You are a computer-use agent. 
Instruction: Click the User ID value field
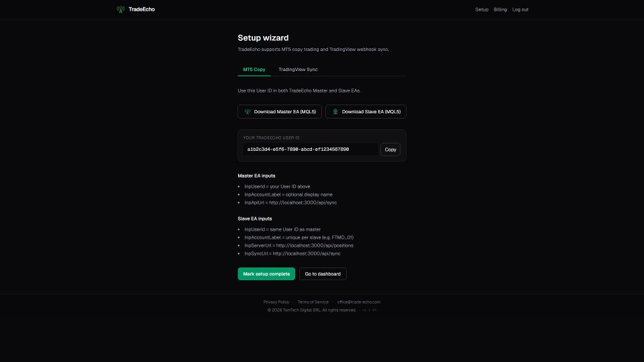coord(311,149)
